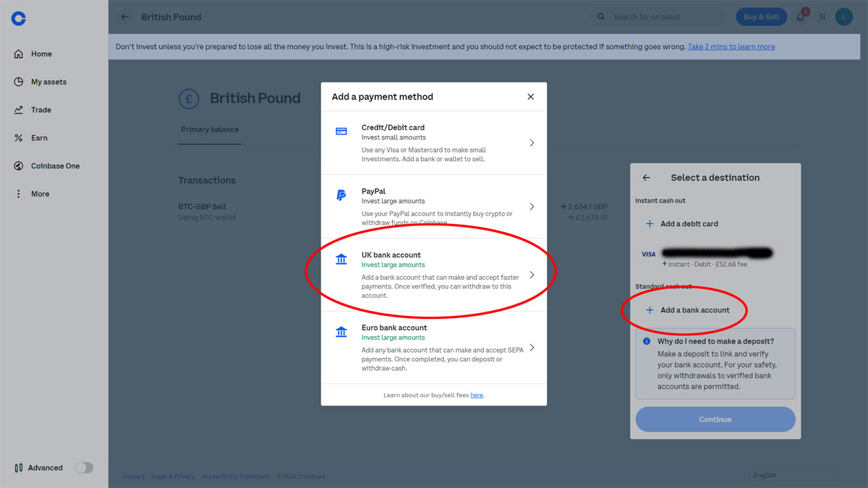
Task: Click the UK bank account building icon
Action: point(341,260)
